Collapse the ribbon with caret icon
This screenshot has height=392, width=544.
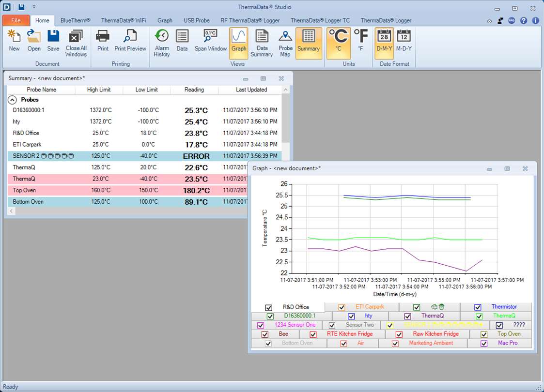pos(490,21)
